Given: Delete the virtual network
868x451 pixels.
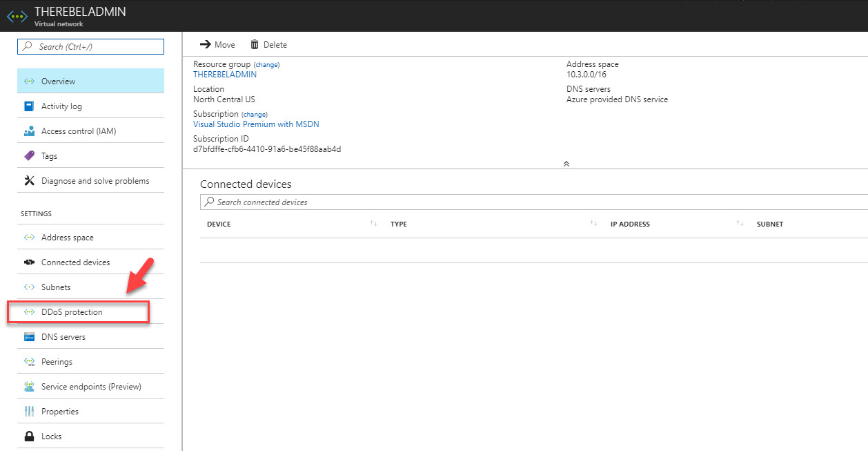Looking at the screenshot, I should tap(268, 45).
